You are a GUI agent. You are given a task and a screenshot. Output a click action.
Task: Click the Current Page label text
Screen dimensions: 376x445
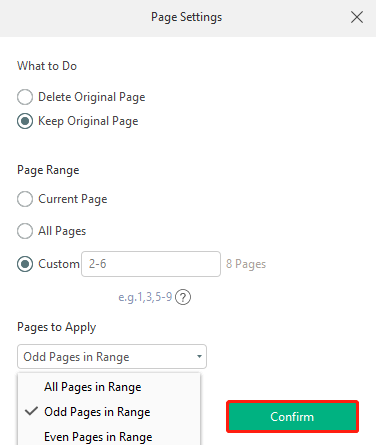[73, 199]
